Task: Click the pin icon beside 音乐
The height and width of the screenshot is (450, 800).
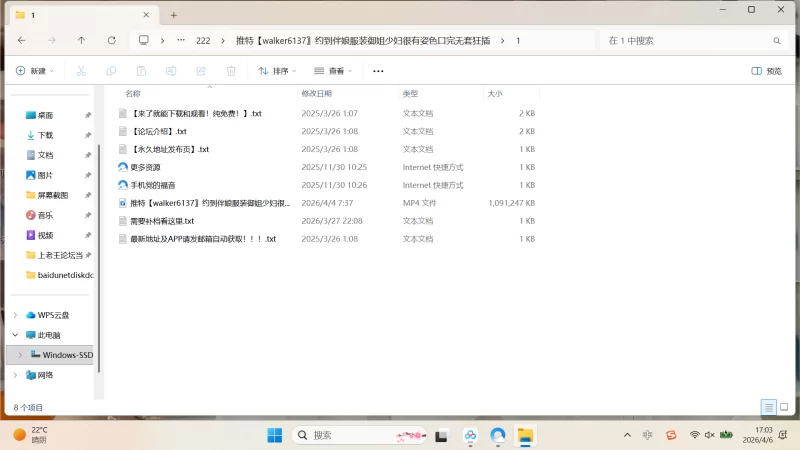Action: 88,215
